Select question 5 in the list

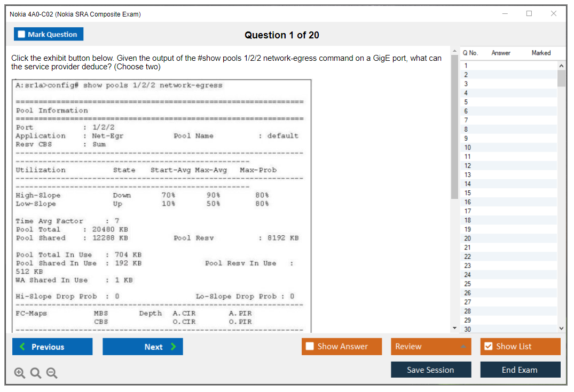click(x=466, y=102)
